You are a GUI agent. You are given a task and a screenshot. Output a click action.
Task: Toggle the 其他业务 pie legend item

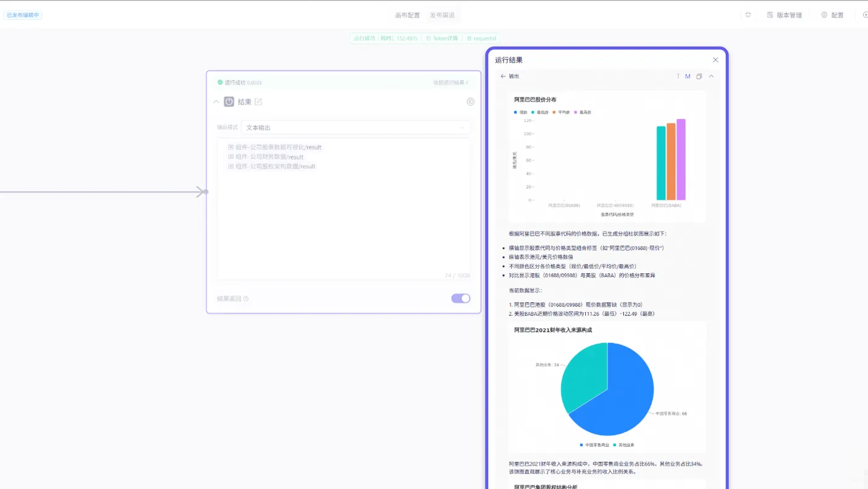(624, 445)
